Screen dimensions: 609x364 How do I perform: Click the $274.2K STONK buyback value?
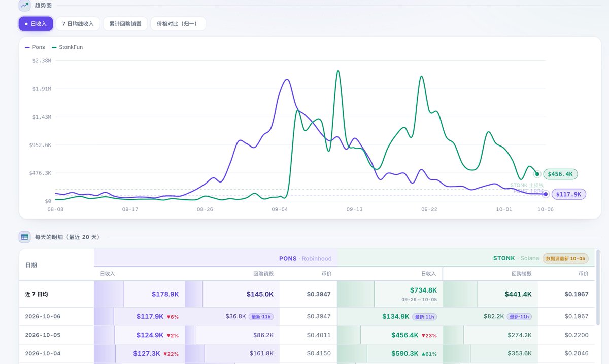[520, 335]
